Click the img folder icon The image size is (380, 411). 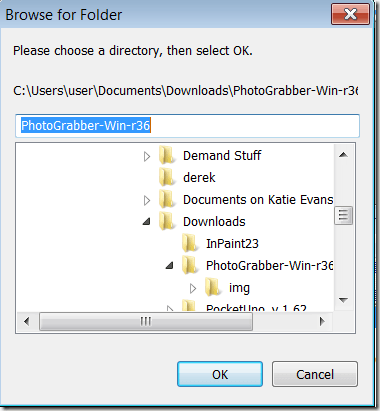[213, 287]
